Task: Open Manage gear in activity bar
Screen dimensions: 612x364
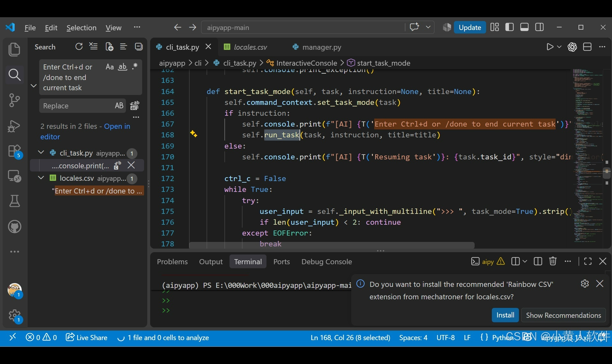Action: coord(14,316)
